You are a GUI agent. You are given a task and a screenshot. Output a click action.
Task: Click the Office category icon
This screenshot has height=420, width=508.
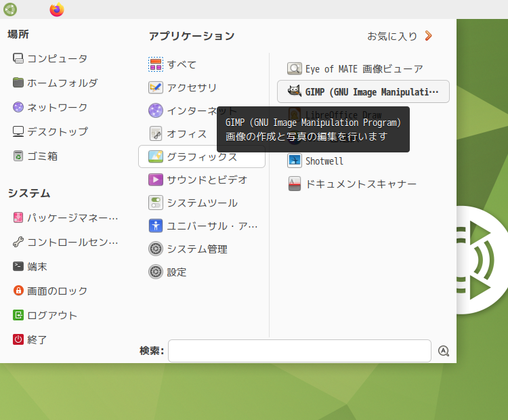(x=156, y=133)
